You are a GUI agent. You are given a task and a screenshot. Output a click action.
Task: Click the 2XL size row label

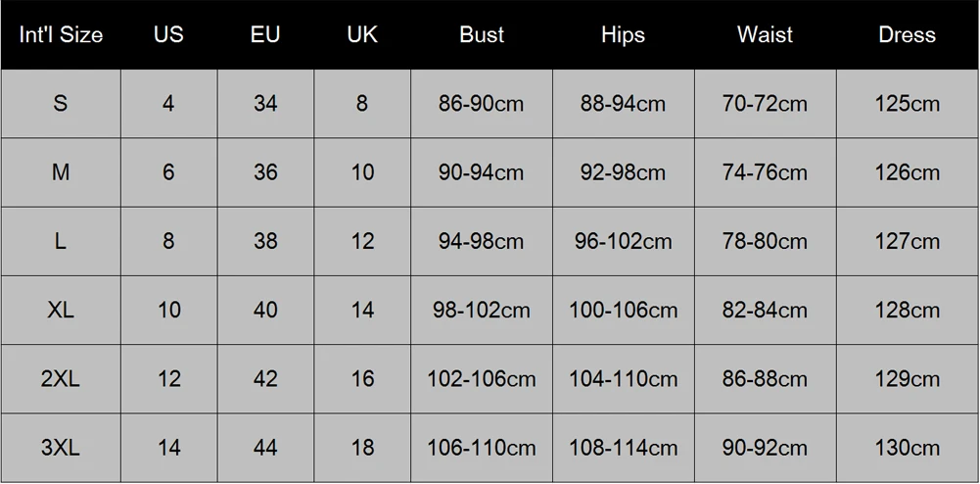(61, 379)
